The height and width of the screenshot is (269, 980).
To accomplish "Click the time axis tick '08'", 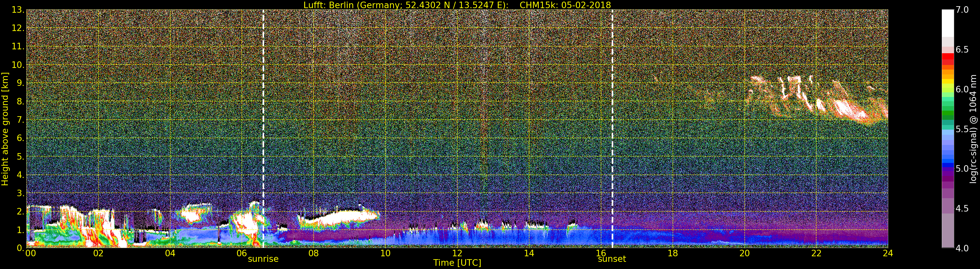I will point(313,253).
